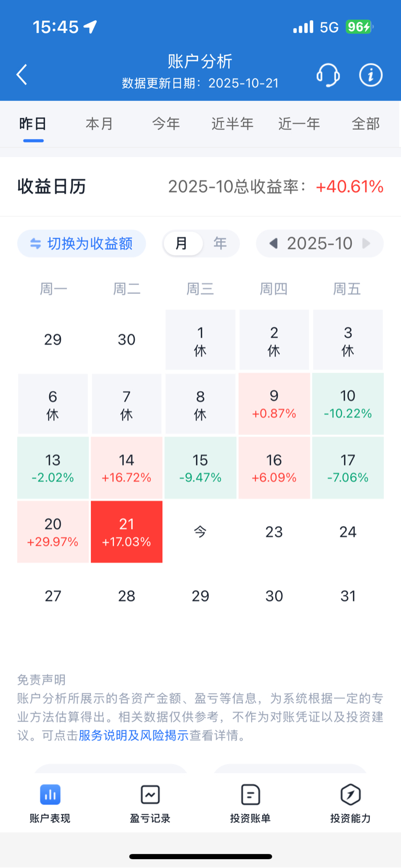Go to next month arrow
Viewport: 401px width, 868px height.
[367, 244]
